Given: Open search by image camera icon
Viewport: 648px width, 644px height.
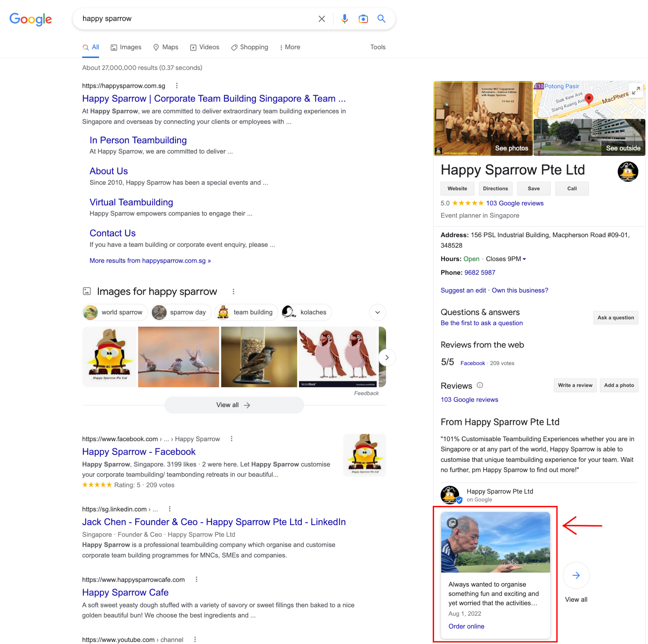Looking at the screenshot, I should pos(363,19).
